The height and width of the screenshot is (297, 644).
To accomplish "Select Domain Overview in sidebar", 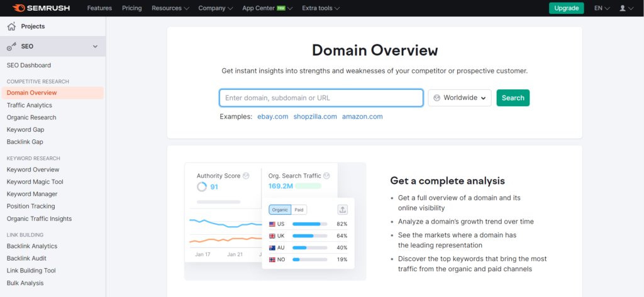I will 53,93.
